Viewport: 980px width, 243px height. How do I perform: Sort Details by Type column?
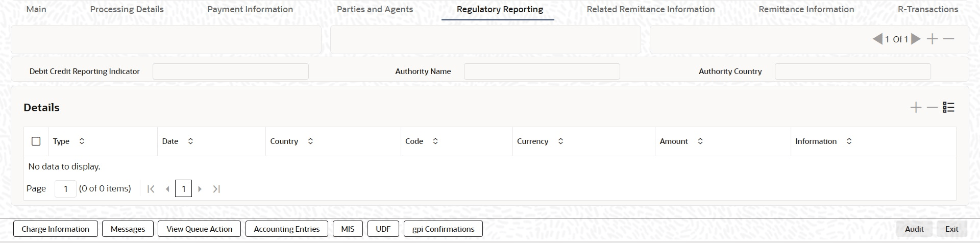pos(82,141)
